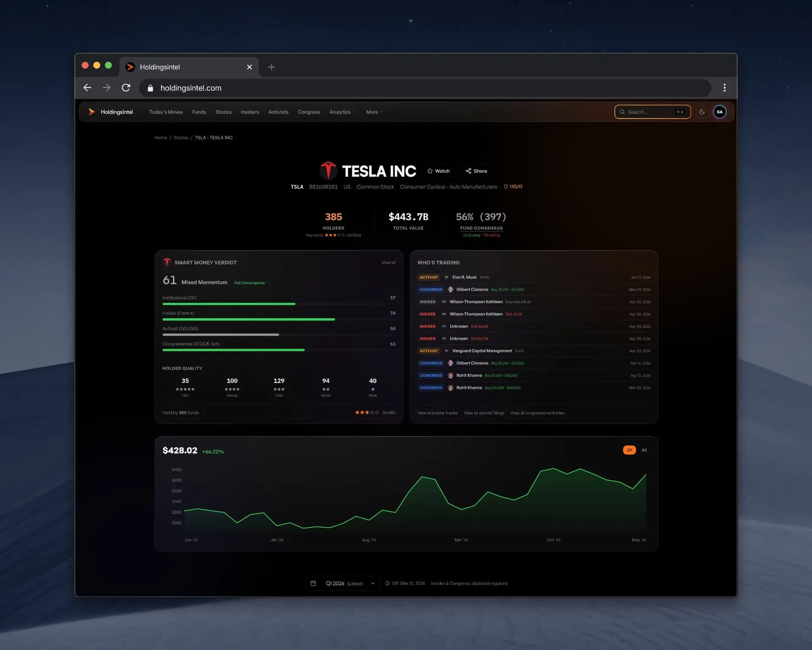Click the Unknown Sell $473K row
This screenshot has height=650, width=812.
(534, 339)
